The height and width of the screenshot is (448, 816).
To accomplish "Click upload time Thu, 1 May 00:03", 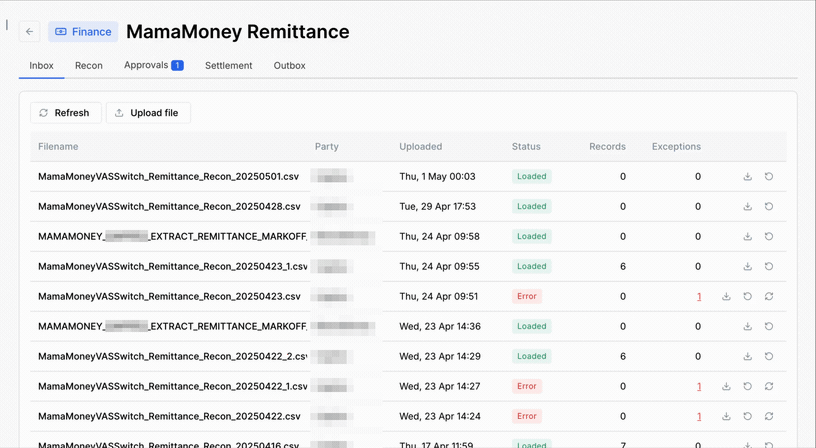I will pyautogui.click(x=437, y=176).
